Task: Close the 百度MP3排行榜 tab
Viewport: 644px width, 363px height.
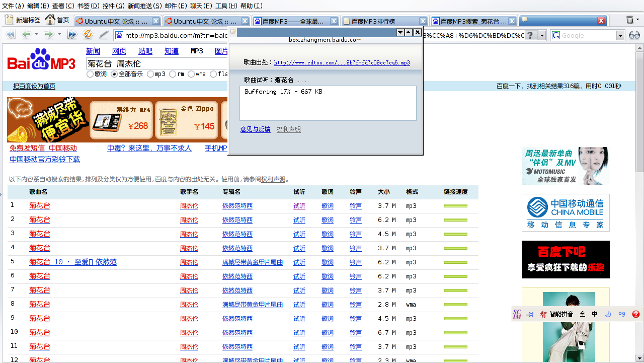Action: [x=423, y=21]
